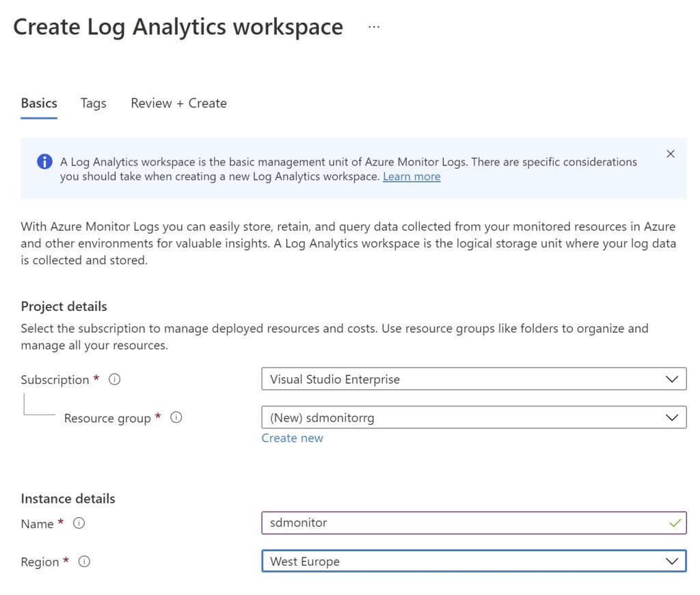Dismiss the Azure Monitor Logs info banner
700x595 pixels.
670,154
